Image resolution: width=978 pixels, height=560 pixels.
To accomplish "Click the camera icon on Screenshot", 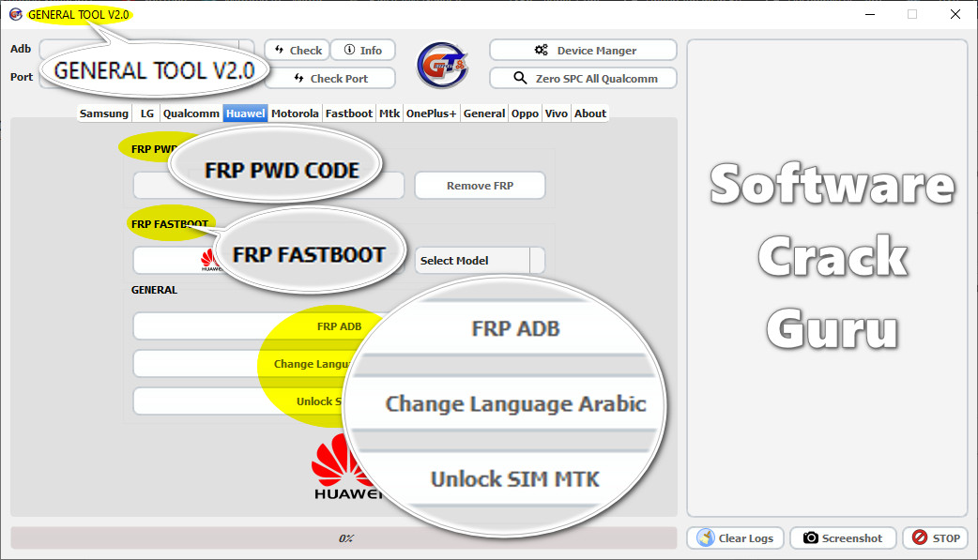I will click(810, 537).
